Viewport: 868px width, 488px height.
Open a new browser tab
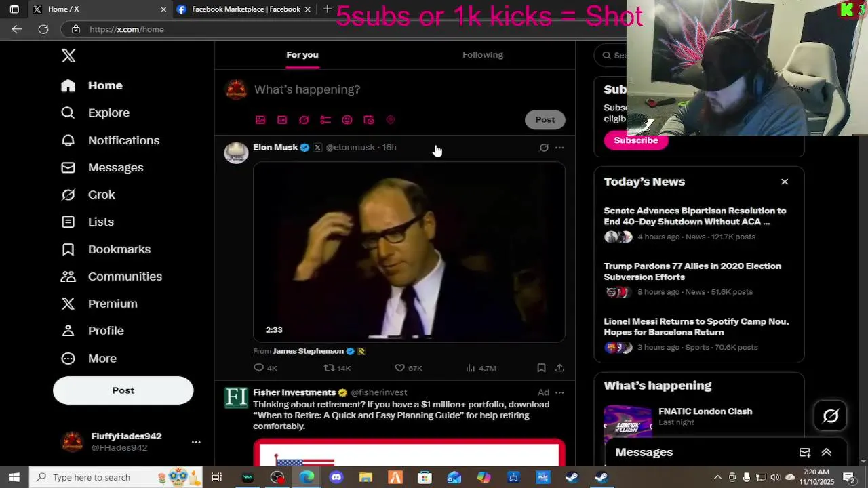(328, 9)
